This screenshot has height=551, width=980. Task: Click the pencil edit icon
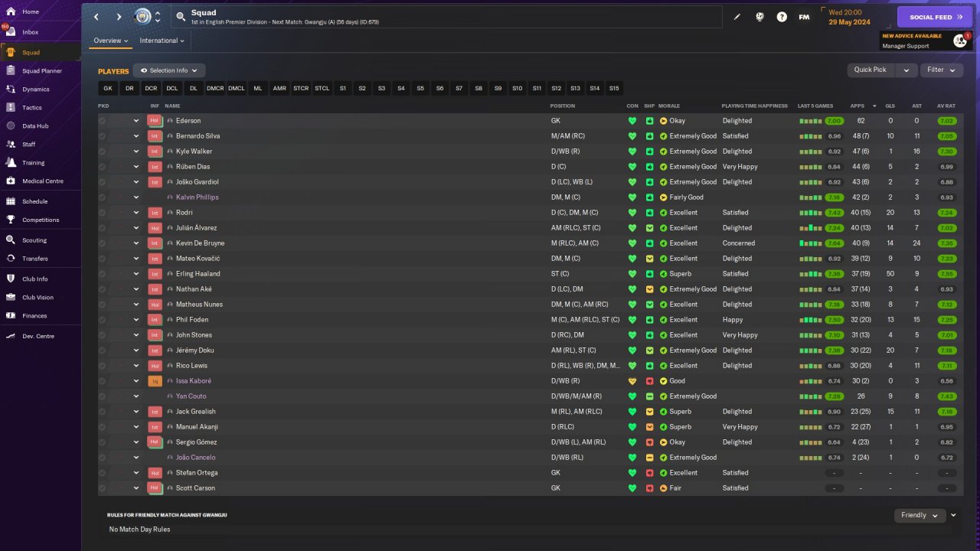(737, 17)
